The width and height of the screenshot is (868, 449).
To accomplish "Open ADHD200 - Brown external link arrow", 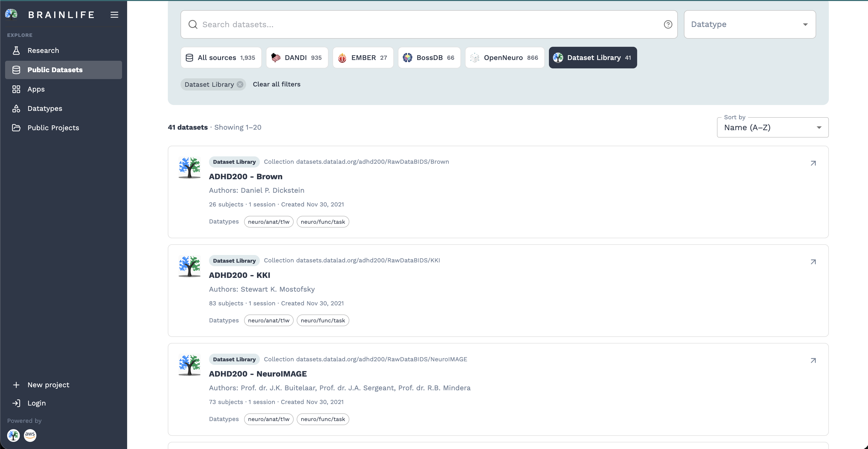I will point(813,163).
